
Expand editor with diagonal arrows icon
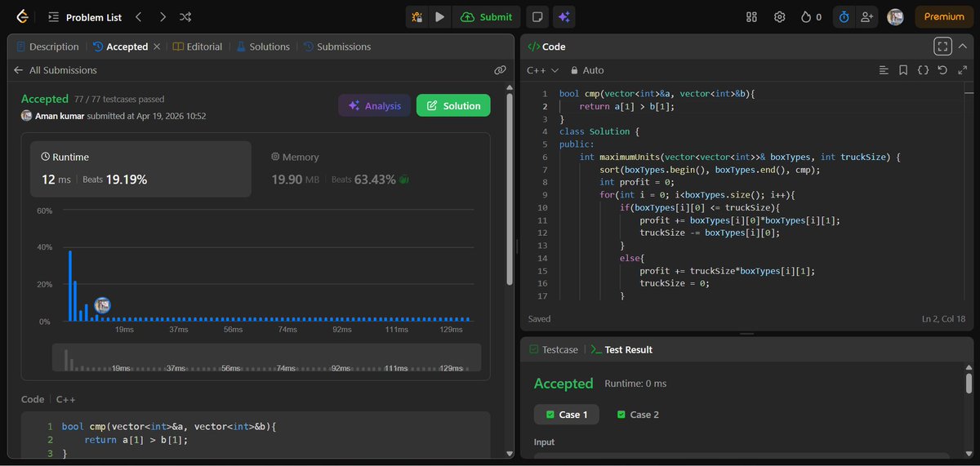pyautogui.click(x=962, y=70)
